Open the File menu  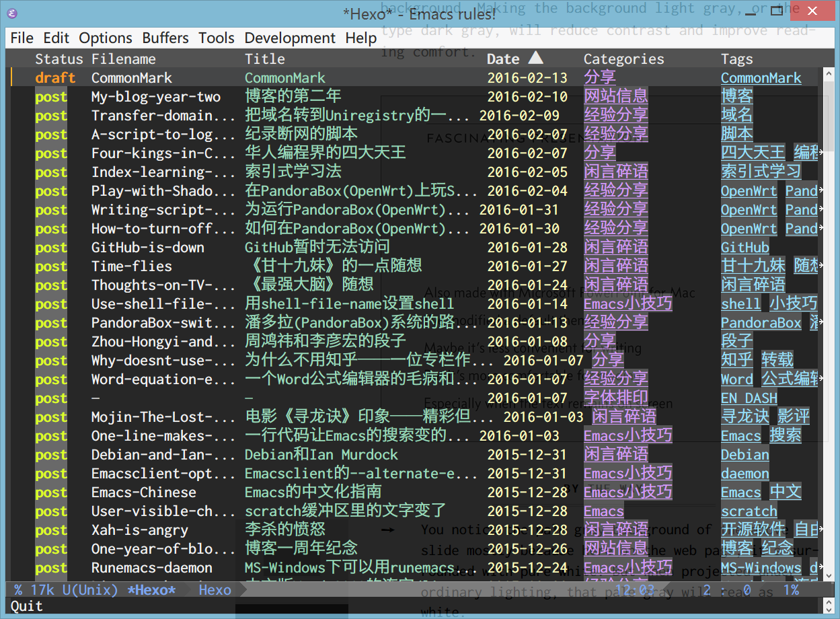[x=22, y=38]
